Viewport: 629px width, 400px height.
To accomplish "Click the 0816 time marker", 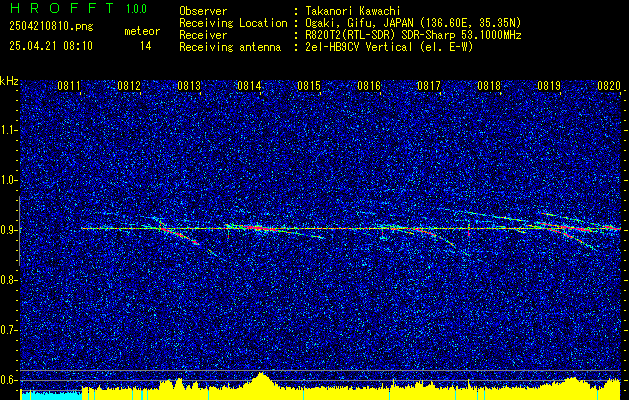I will 369,86.
